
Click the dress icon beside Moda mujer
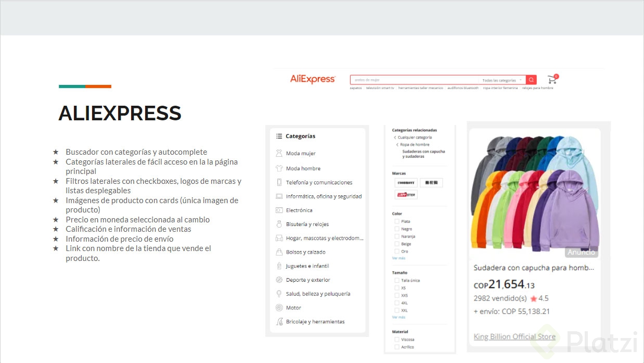279,153
